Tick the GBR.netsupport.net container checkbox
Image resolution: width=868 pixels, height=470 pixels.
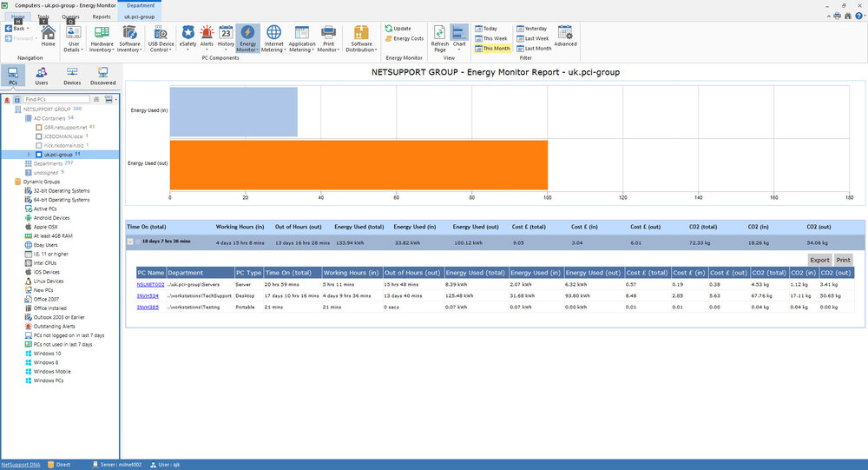(x=39, y=128)
